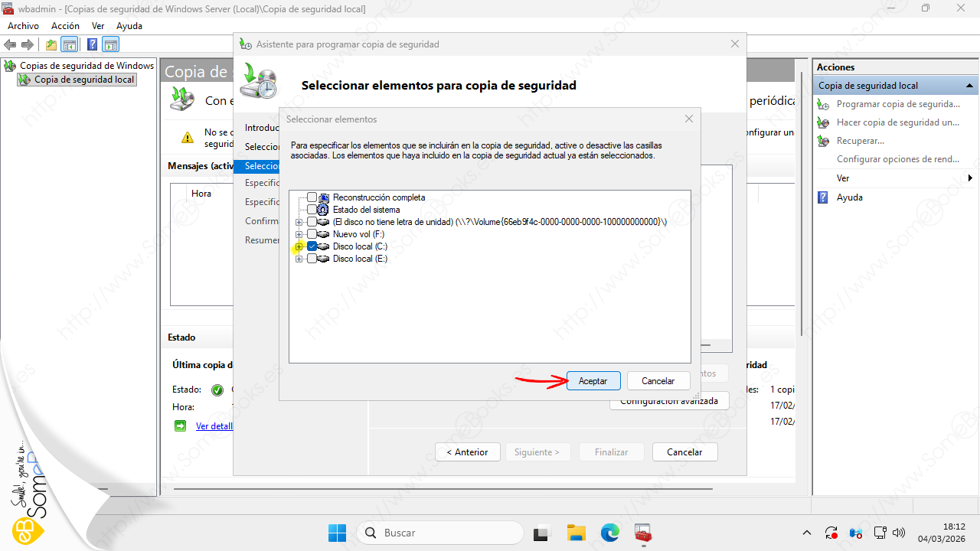Viewport: 980px width, 551px height.
Task: Expand the Disco local (E:) tree node
Action: point(299,259)
